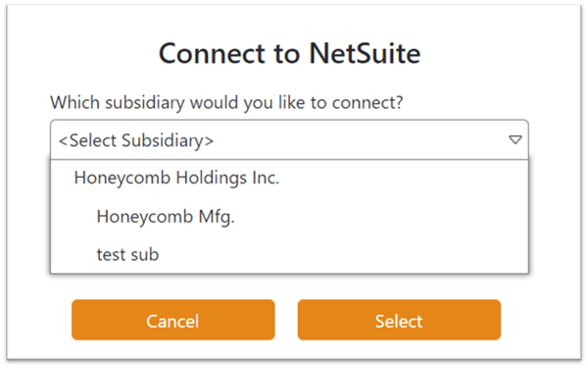Confirm with the orange Select button
The height and width of the screenshot is (368, 588).
[x=399, y=320]
